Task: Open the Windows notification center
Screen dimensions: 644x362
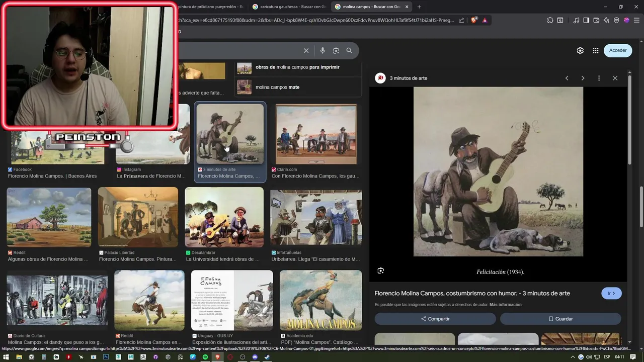Action: click(633, 357)
